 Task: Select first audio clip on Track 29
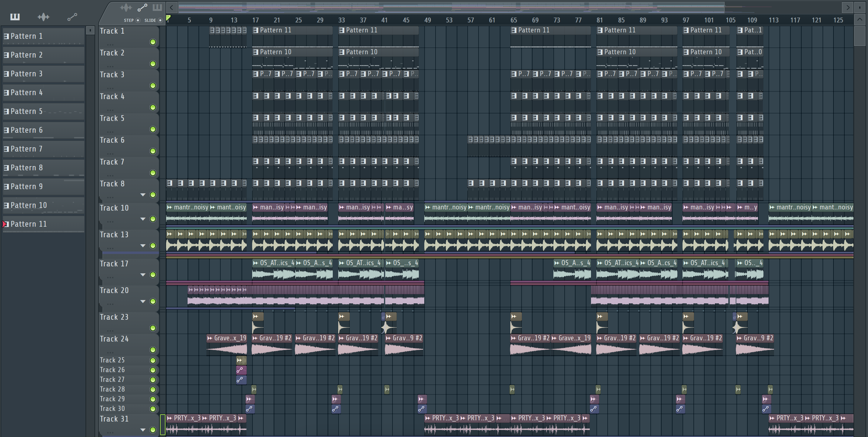[250, 399]
